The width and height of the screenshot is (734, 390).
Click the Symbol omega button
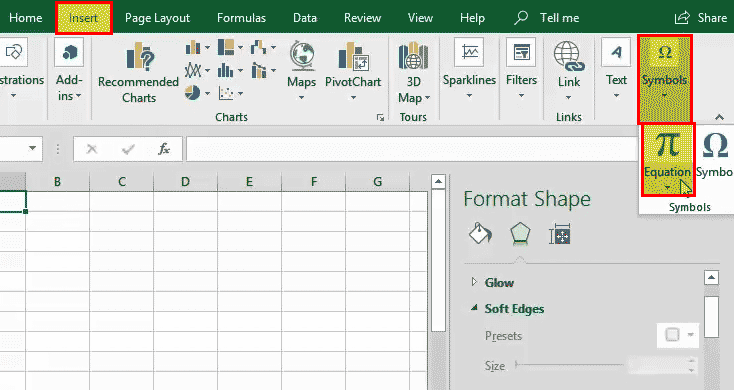[x=715, y=155]
